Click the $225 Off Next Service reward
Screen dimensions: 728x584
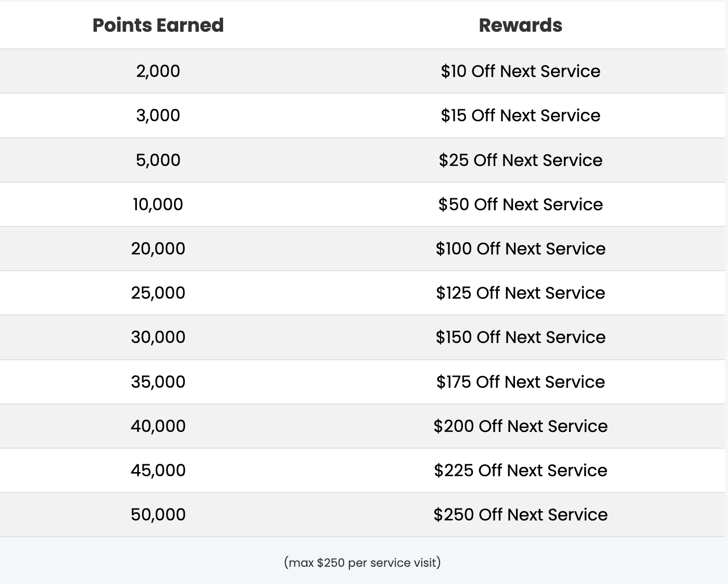coord(520,471)
